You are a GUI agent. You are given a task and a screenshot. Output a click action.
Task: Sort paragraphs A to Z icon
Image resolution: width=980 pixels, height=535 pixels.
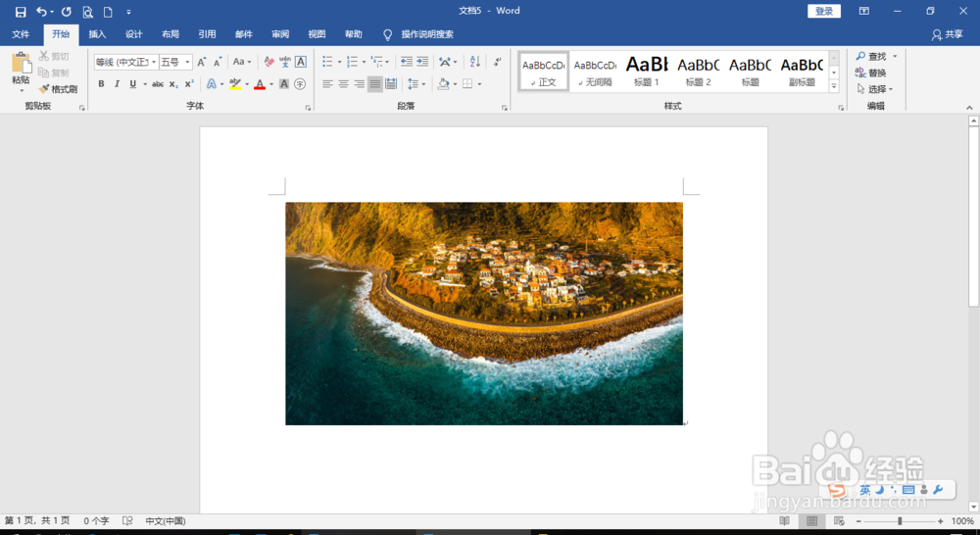(475, 62)
